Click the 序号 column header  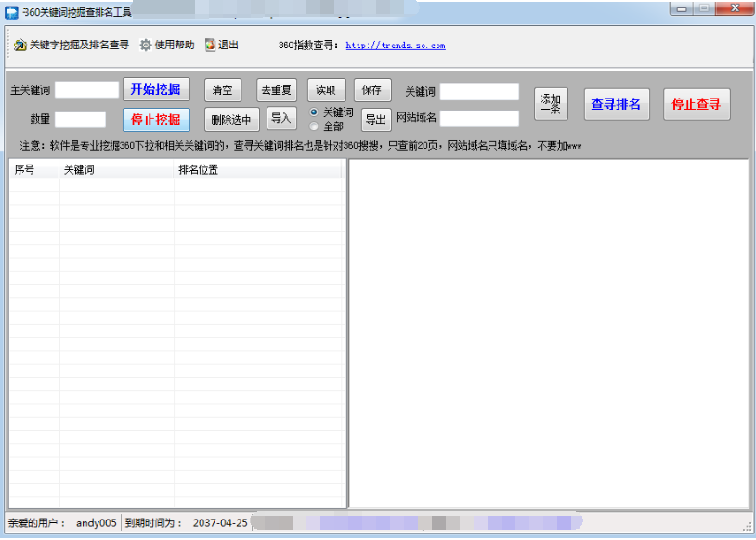tap(34, 169)
